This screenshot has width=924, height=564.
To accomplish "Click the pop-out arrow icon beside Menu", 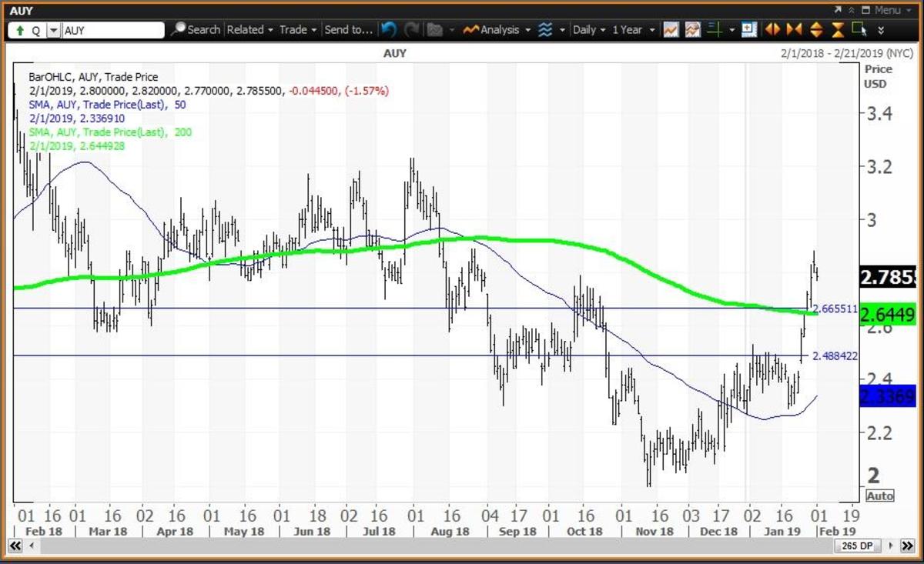I will point(838,10).
